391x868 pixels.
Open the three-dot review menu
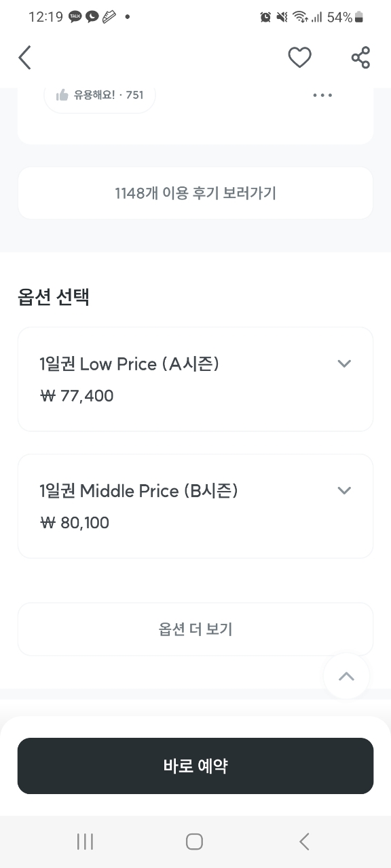pyautogui.click(x=322, y=95)
